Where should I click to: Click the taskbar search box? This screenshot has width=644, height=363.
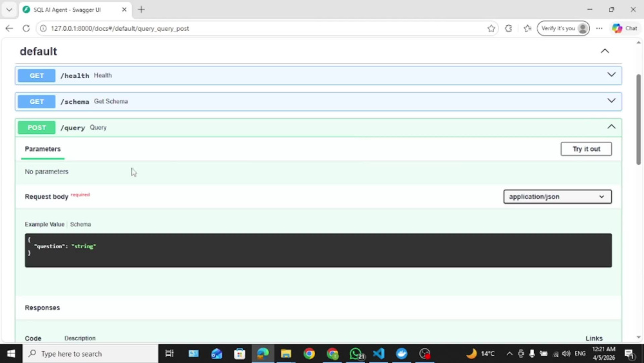click(x=90, y=353)
